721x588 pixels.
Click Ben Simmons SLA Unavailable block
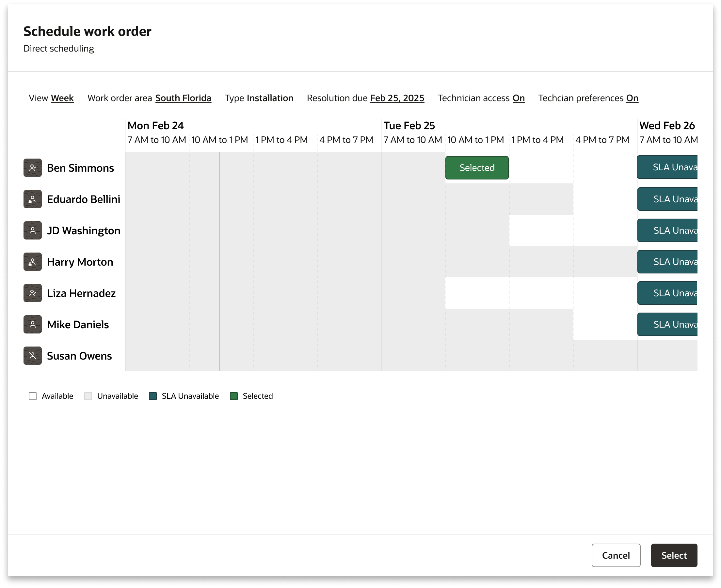coord(667,167)
